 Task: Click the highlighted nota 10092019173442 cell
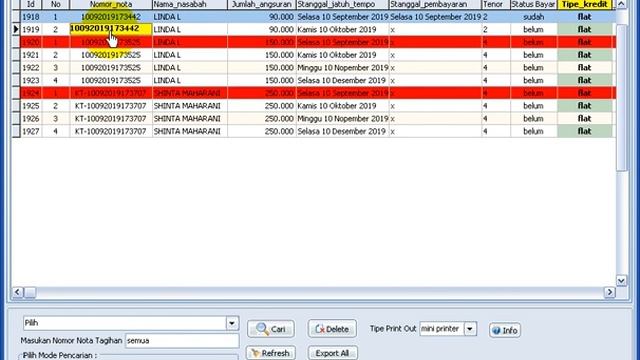(x=111, y=29)
